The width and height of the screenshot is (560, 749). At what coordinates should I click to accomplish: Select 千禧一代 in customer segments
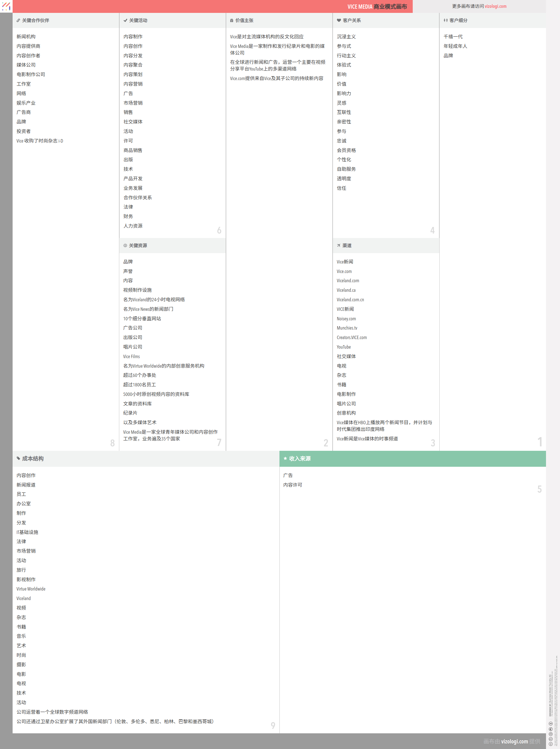click(453, 37)
